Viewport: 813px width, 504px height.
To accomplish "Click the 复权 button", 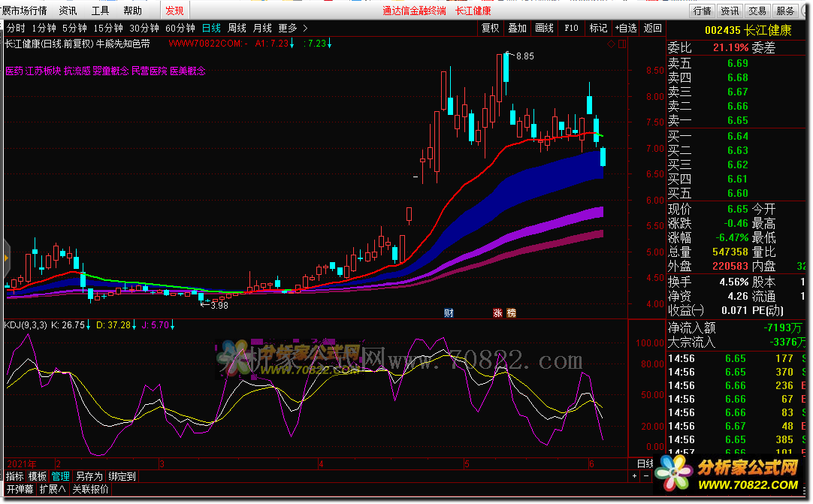I will coord(491,28).
